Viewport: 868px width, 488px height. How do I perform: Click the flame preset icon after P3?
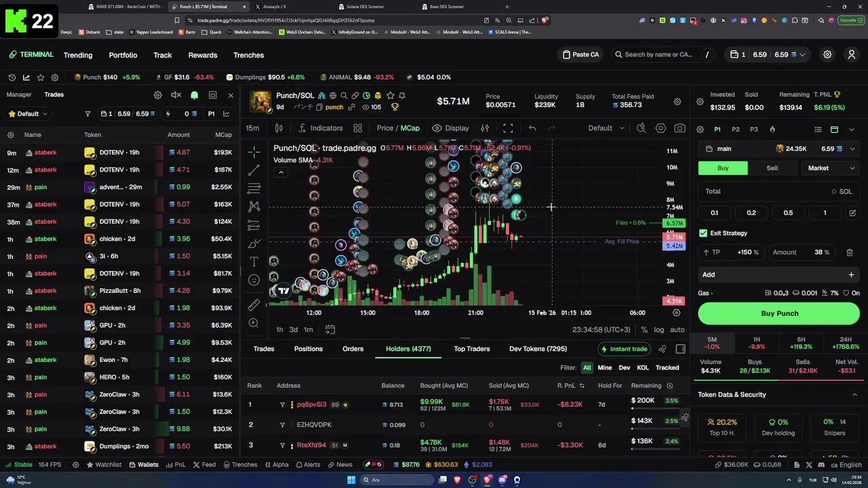772,129
